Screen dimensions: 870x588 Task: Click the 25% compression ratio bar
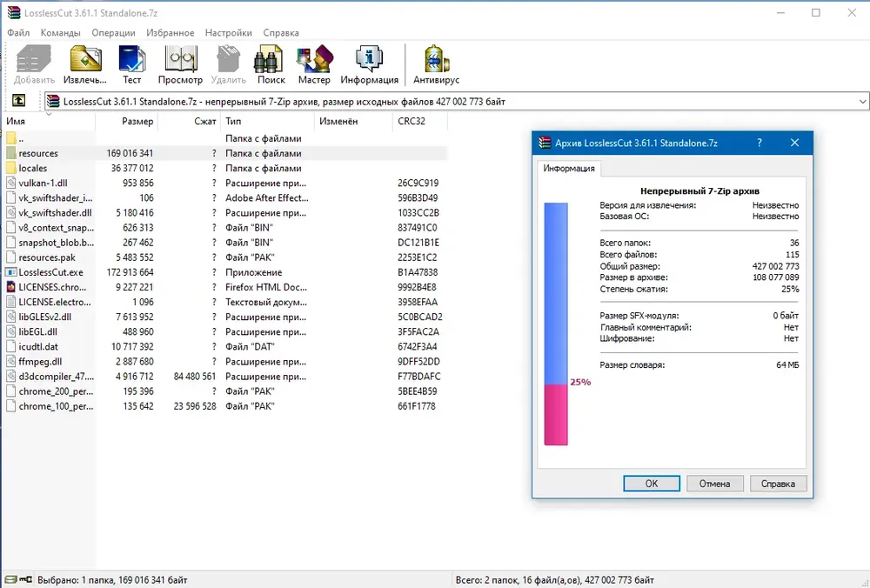(x=555, y=324)
